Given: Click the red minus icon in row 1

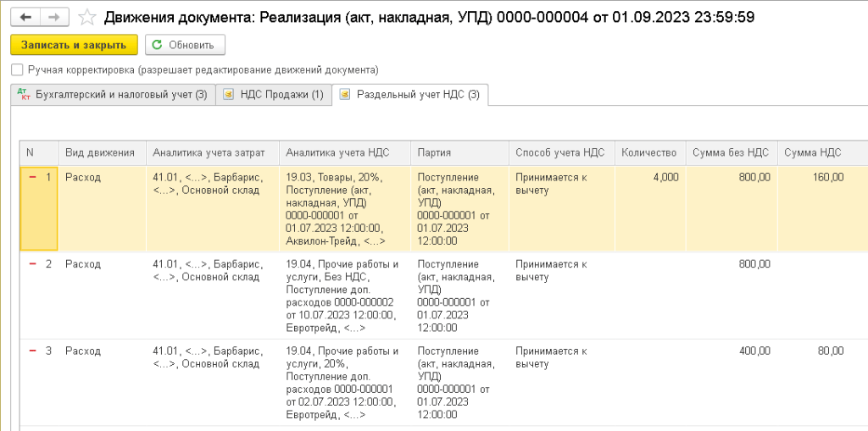Looking at the screenshot, I should (x=32, y=177).
